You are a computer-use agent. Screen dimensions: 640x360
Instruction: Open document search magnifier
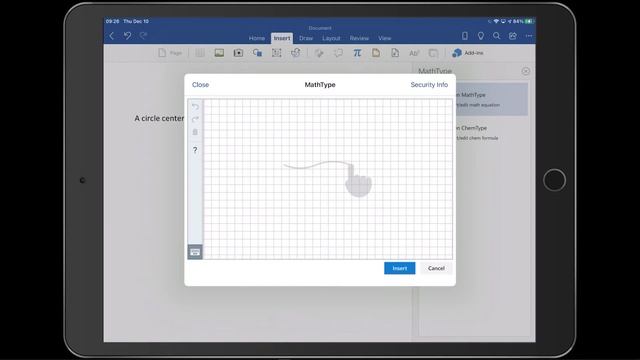point(496,36)
